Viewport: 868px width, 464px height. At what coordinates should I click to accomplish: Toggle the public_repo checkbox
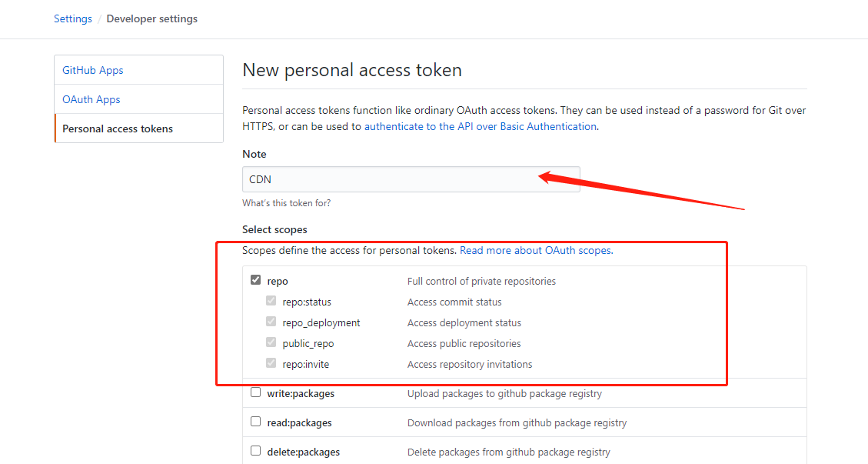tap(271, 342)
